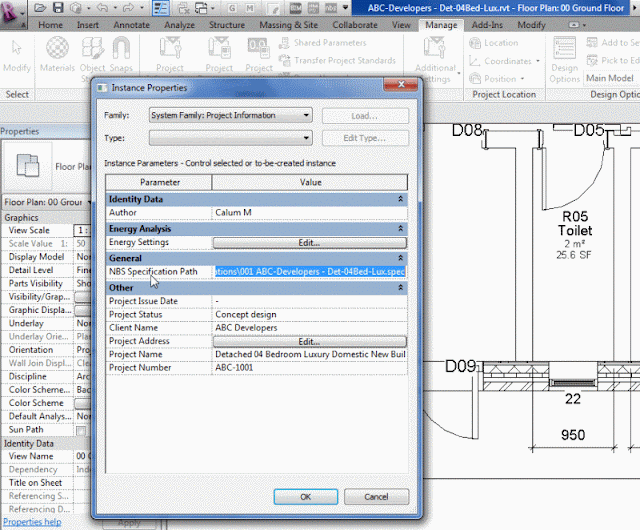Open the View ribbon tab
Screen dimensions: 640x530
click(401, 25)
